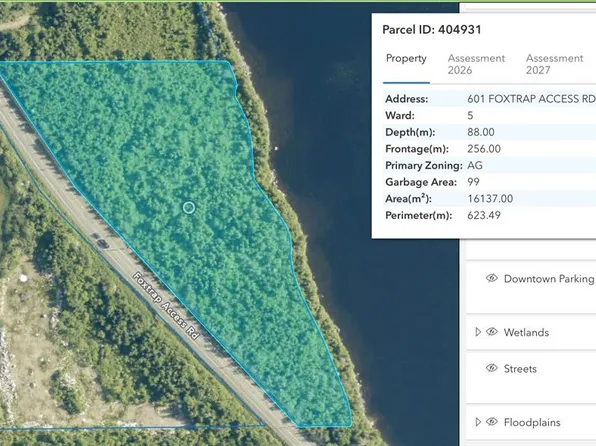Hide the Floodplains layer eye icon

pyautogui.click(x=491, y=422)
